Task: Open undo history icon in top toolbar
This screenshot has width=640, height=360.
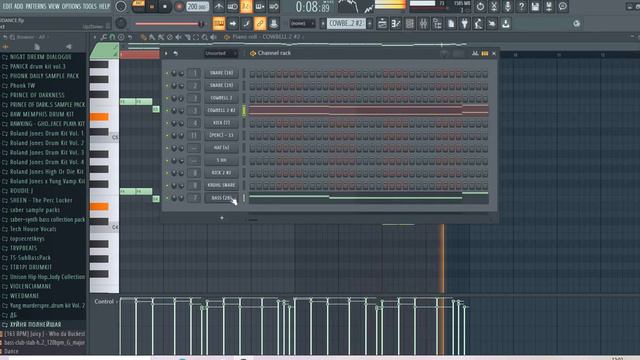Action: point(480,7)
